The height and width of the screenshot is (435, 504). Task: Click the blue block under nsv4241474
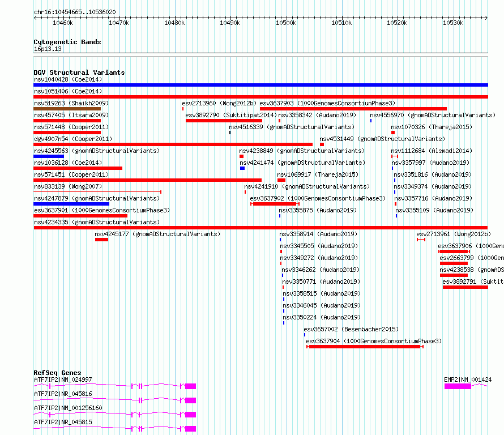tap(242, 168)
